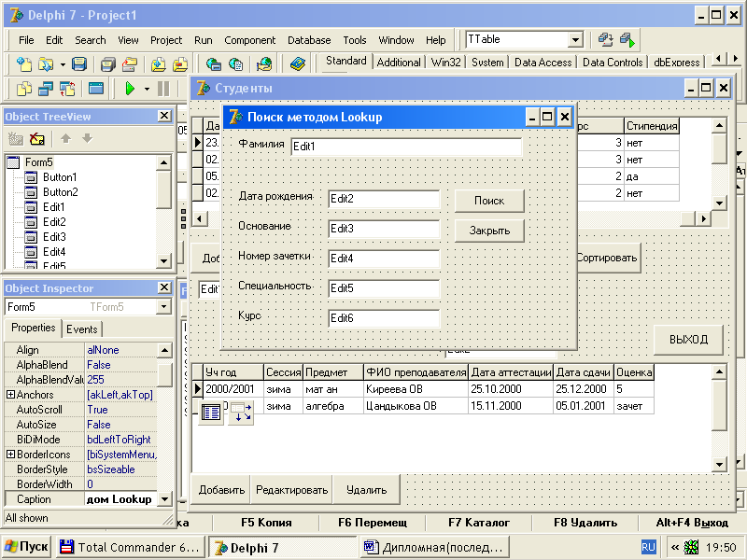Screen dimensions: 747x560
Task: Click the table component icon on the form
Action: click(211, 413)
